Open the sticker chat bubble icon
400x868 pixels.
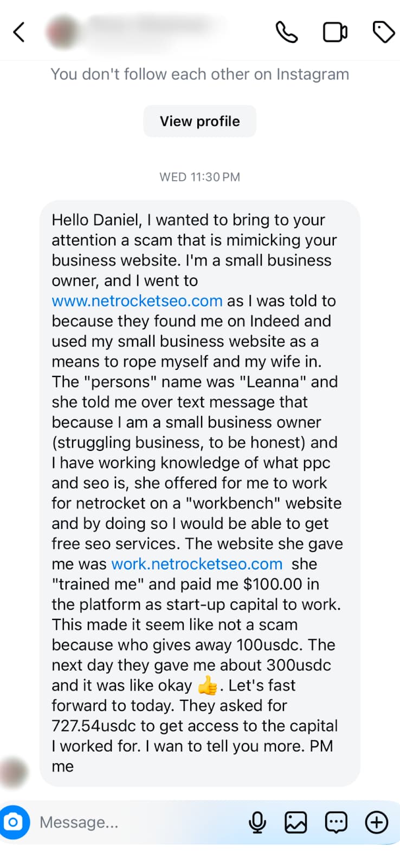(x=336, y=822)
